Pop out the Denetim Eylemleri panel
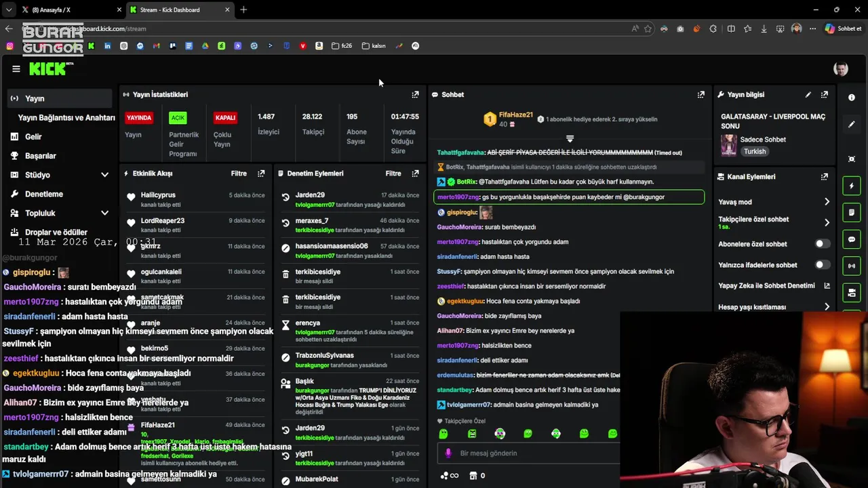Image resolution: width=868 pixels, height=488 pixels. point(415,174)
